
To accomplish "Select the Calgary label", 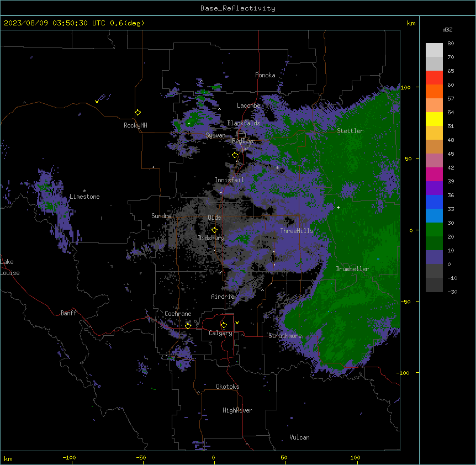I will click(221, 333).
